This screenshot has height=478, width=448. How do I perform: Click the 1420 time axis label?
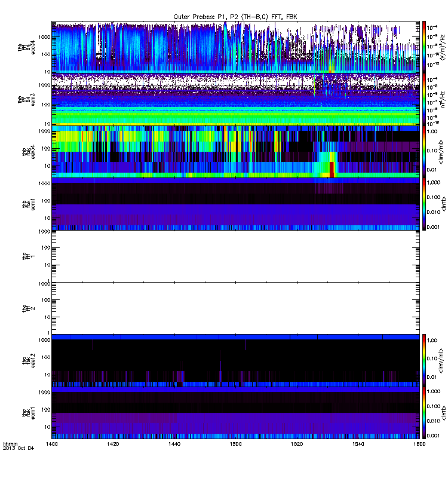113,444
